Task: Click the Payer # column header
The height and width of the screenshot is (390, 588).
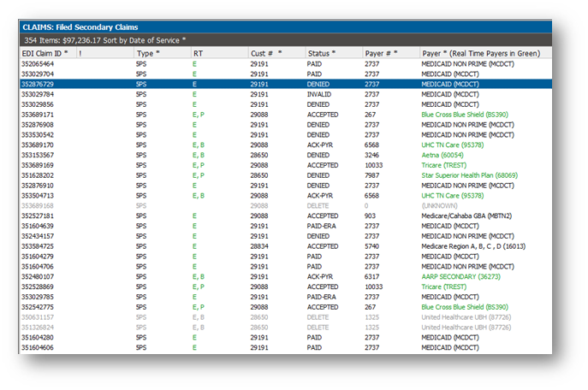Action: click(x=381, y=53)
